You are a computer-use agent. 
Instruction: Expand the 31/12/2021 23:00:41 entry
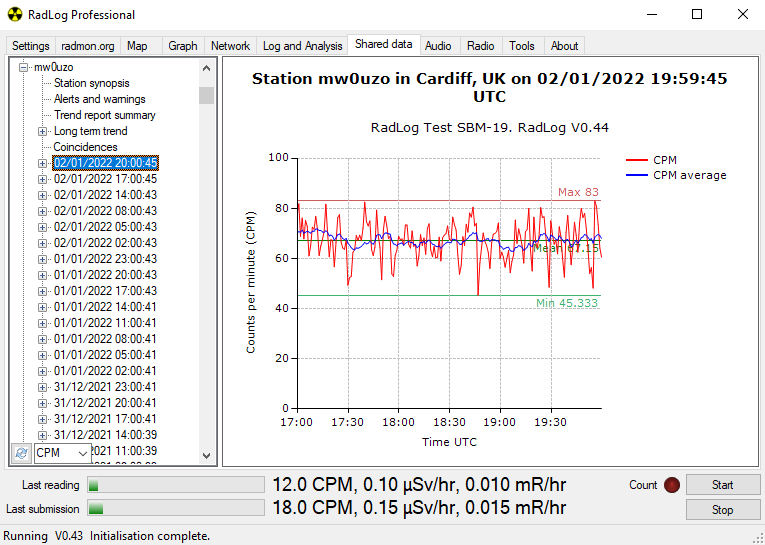tap(42, 387)
